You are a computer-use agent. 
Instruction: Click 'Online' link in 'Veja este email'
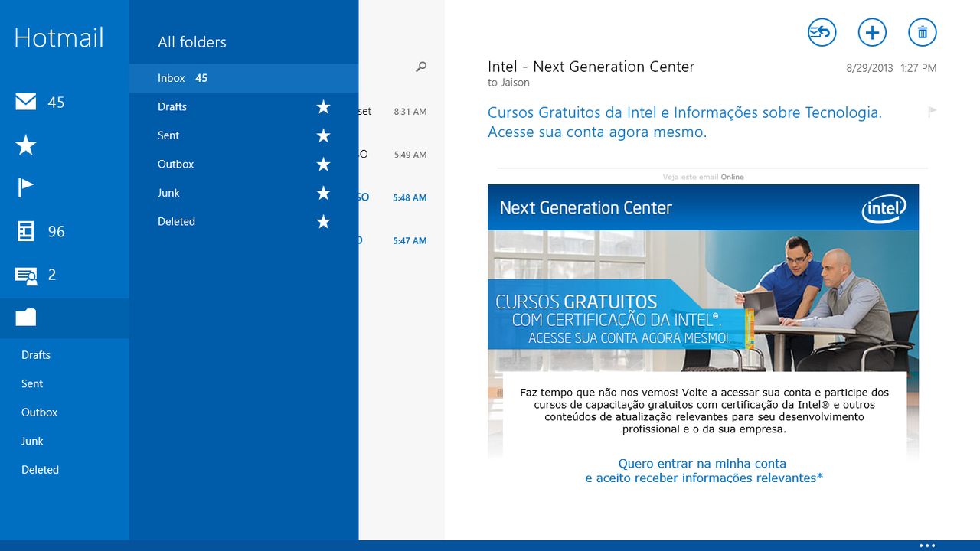point(732,177)
